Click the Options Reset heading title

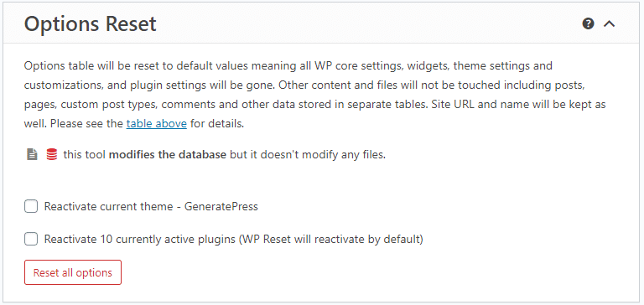click(91, 23)
